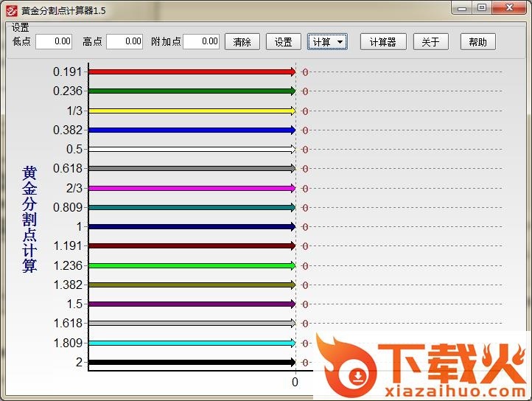Click the 0.618 axis label
Screen dimensions: 532x401
[68, 168]
